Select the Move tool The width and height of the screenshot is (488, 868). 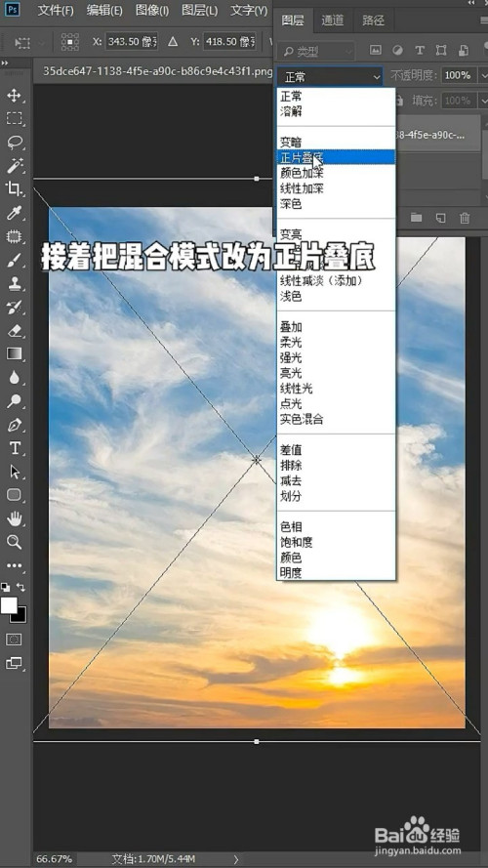[14, 96]
